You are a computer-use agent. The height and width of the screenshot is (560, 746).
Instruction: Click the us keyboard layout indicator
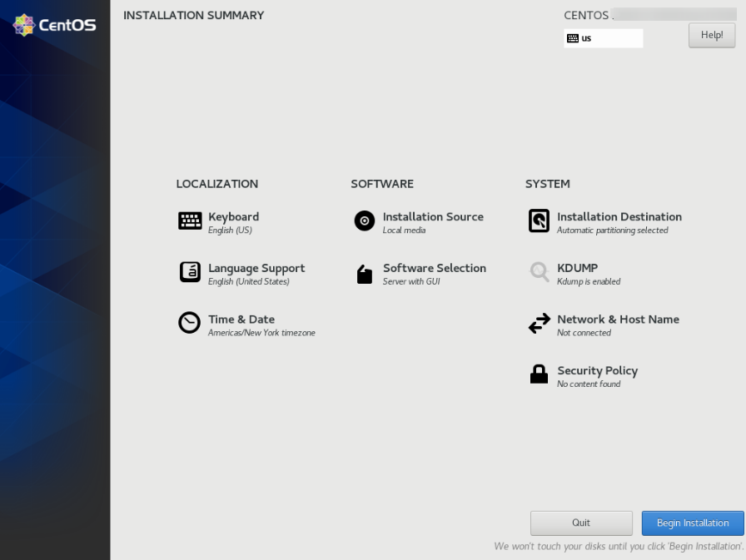click(604, 38)
